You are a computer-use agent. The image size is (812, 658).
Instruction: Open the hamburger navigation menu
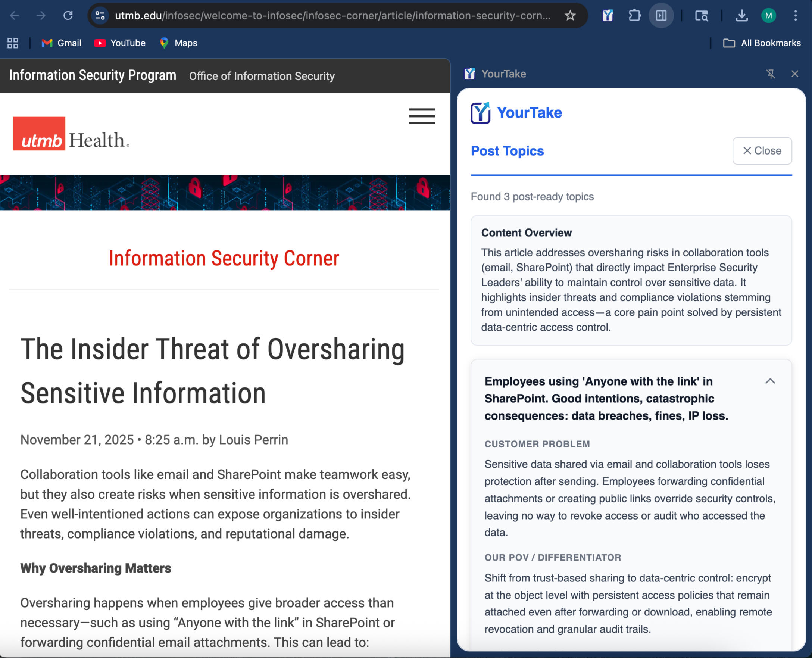(422, 116)
